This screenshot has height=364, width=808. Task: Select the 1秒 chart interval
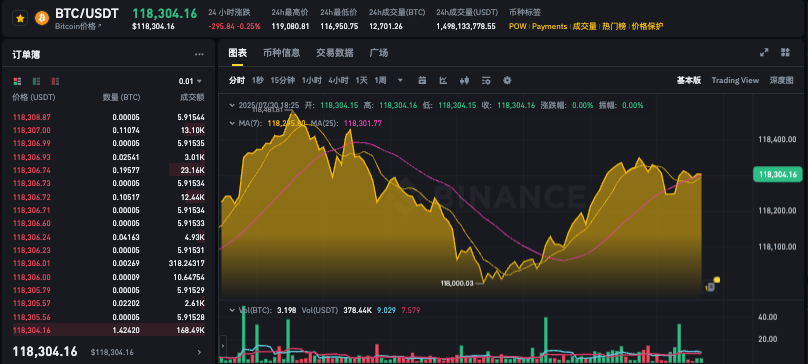tap(258, 80)
